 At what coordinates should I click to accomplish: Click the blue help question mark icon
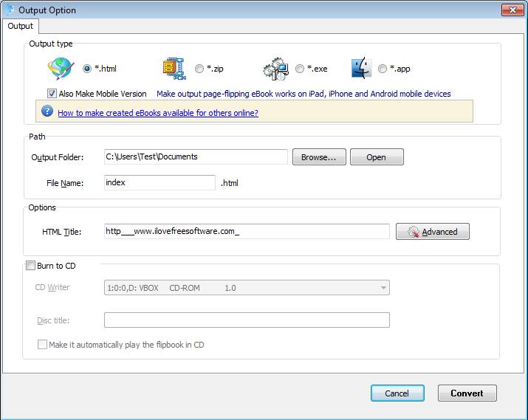(x=47, y=111)
